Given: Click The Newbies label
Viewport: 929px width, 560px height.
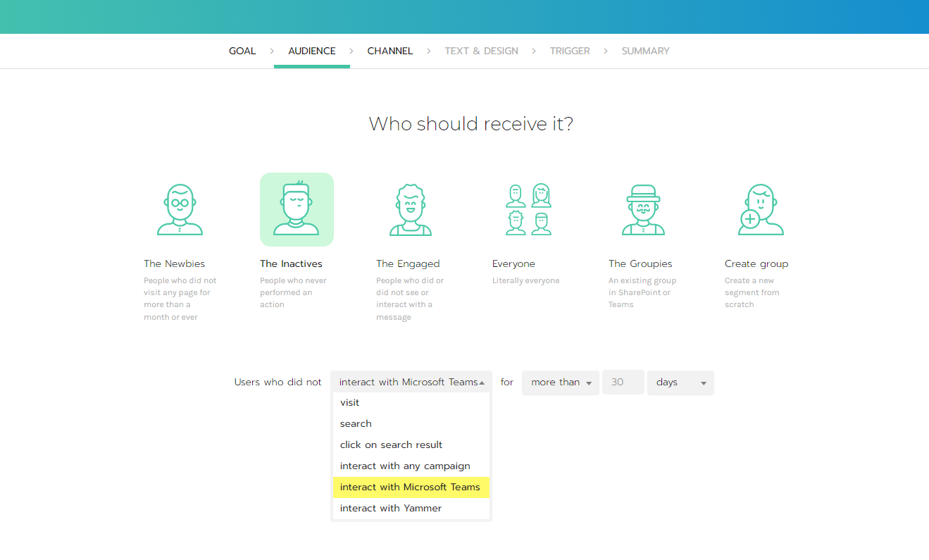Looking at the screenshot, I should 174,264.
